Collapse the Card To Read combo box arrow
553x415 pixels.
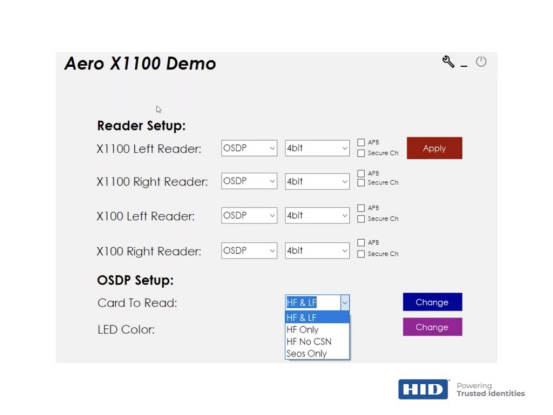pos(345,303)
